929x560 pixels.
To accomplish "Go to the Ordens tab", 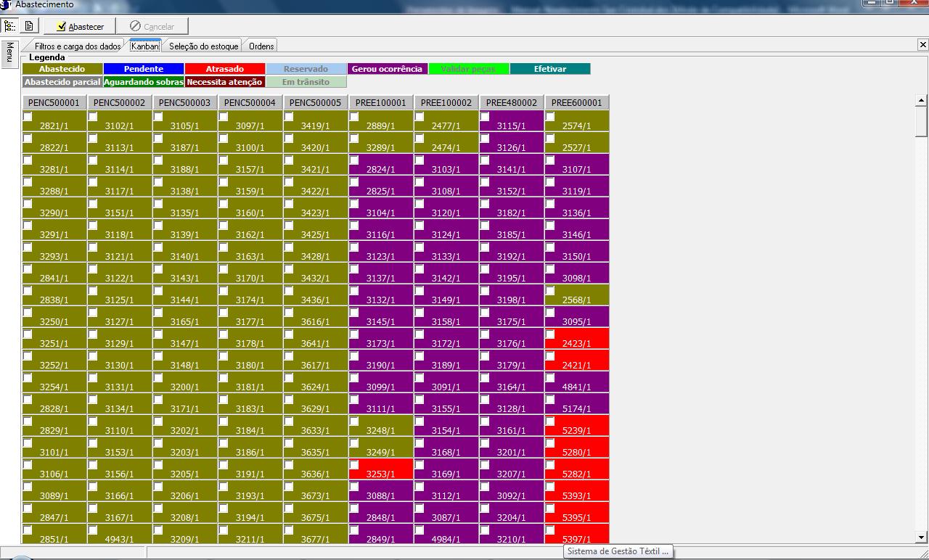I will pos(261,46).
